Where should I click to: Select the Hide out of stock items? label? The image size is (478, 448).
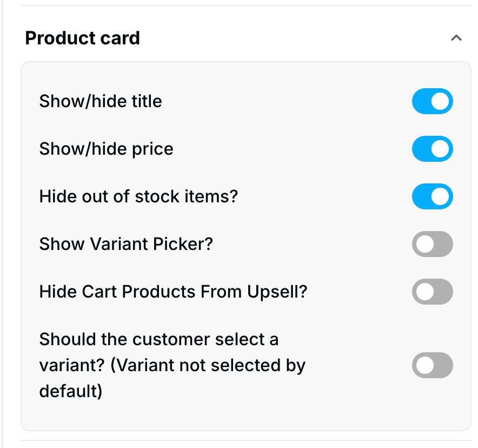point(138,197)
